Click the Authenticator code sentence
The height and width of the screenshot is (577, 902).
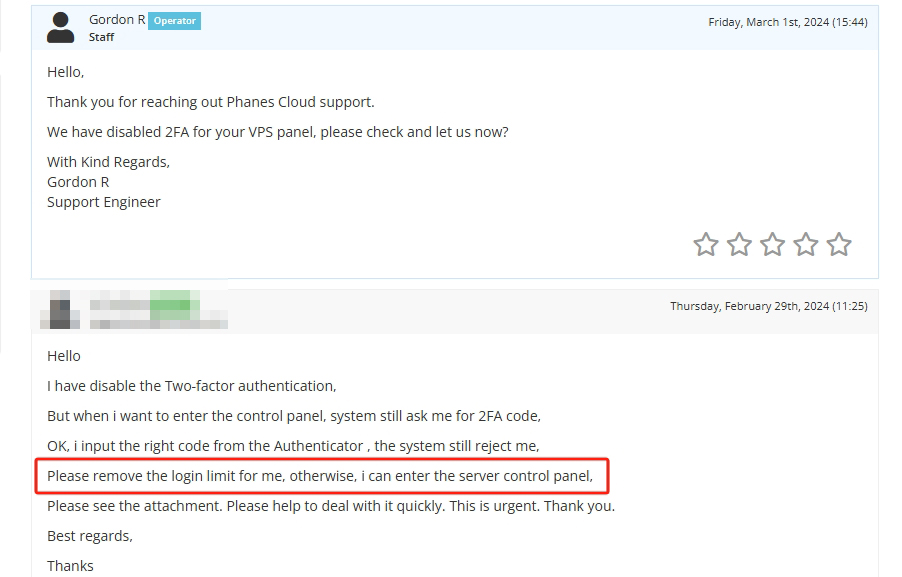pyautogui.click(x=292, y=446)
